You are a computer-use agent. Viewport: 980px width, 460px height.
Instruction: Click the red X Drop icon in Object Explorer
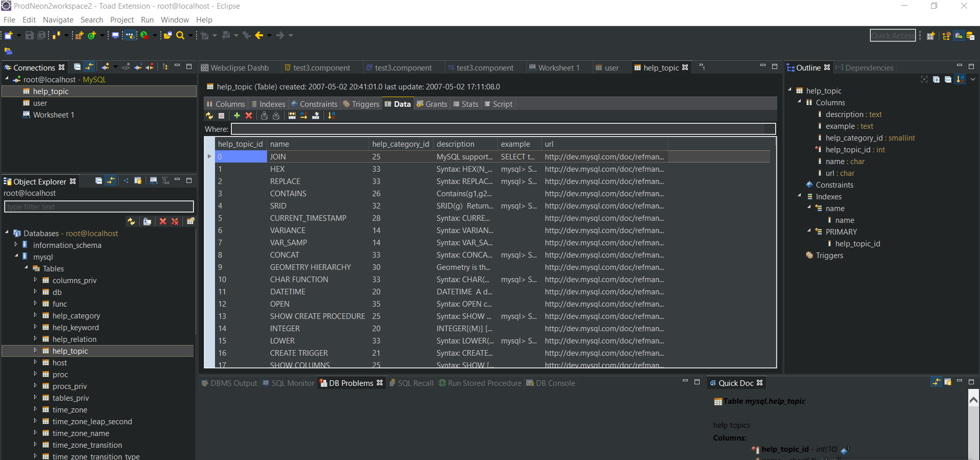[x=163, y=221]
